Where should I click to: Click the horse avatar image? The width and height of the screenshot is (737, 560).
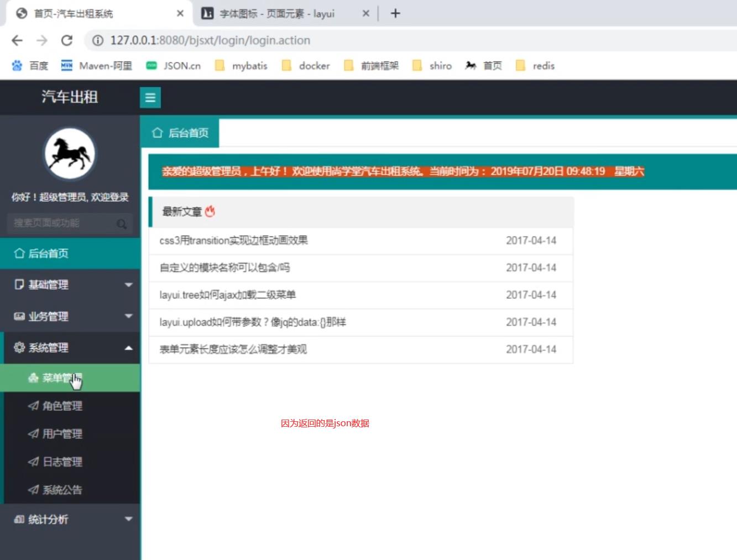(x=70, y=154)
